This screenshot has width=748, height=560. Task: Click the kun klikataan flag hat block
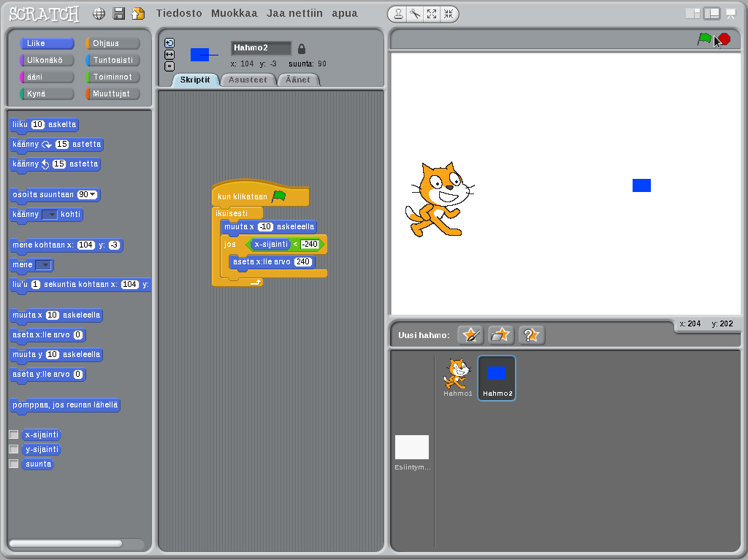(x=261, y=194)
